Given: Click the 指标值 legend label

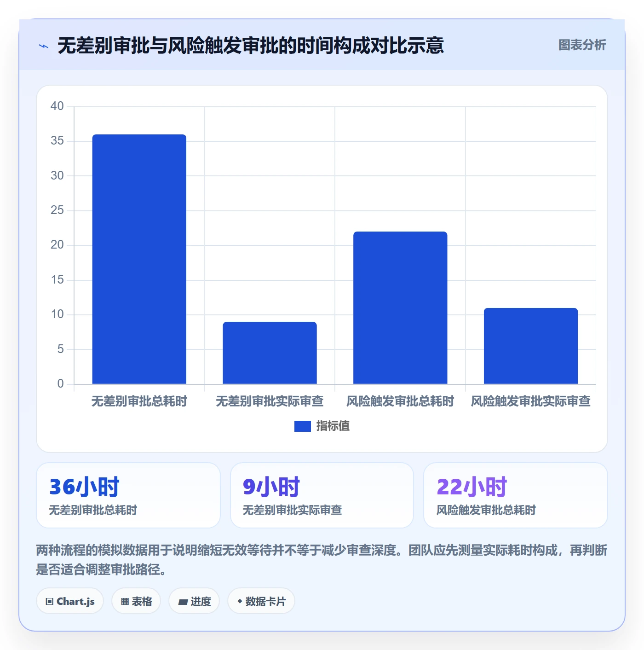Looking at the screenshot, I should pyautogui.click(x=333, y=426).
